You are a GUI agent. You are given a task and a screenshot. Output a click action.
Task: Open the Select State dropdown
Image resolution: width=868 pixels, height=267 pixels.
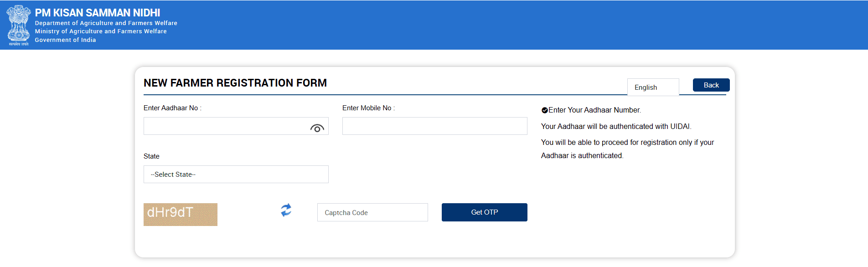pyautogui.click(x=236, y=175)
